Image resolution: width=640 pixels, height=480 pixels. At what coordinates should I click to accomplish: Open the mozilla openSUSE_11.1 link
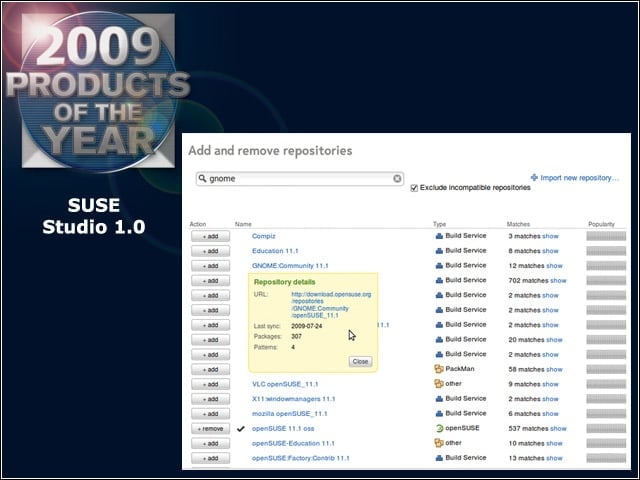coord(289,413)
